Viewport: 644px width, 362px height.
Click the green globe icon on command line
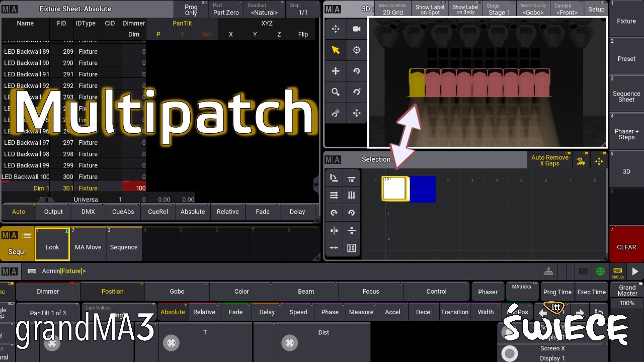click(x=600, y=271)
